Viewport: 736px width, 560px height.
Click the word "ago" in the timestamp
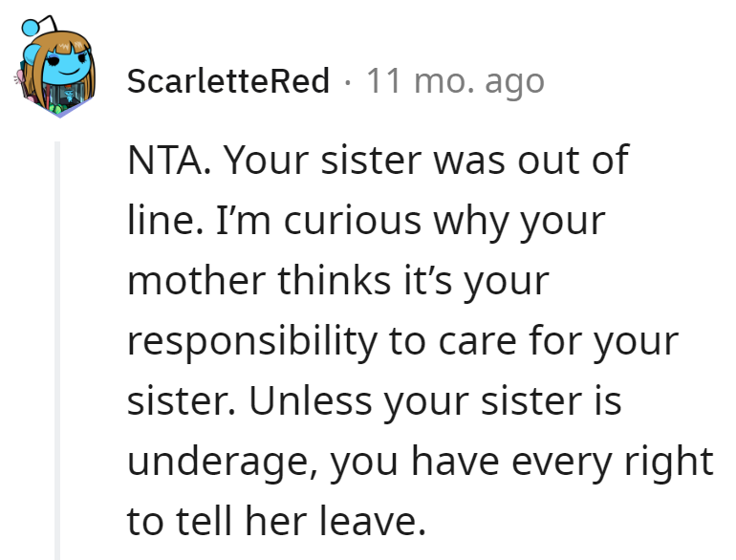(514, 83)
